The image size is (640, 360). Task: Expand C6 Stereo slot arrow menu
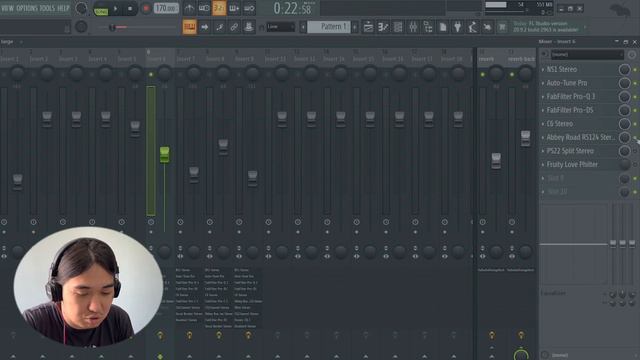tap(543, 124)
